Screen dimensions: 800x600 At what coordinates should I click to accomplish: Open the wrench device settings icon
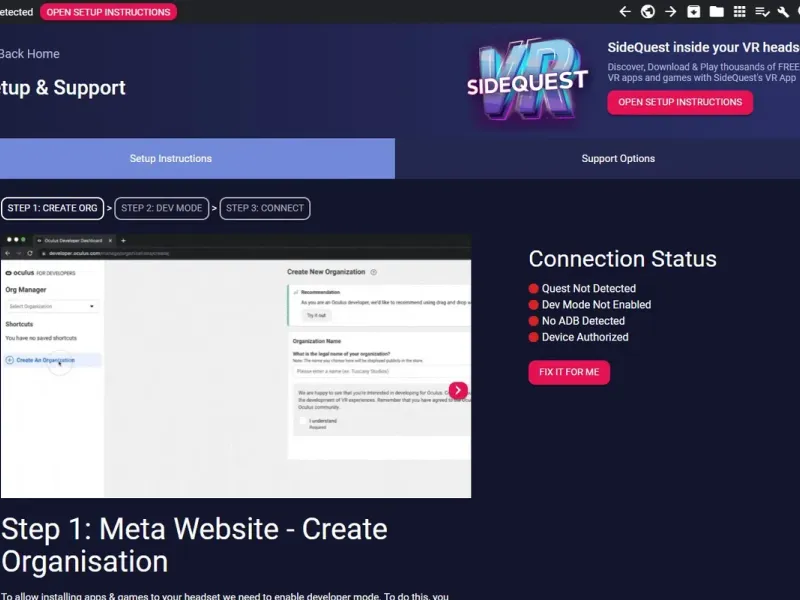coord(783,12)
